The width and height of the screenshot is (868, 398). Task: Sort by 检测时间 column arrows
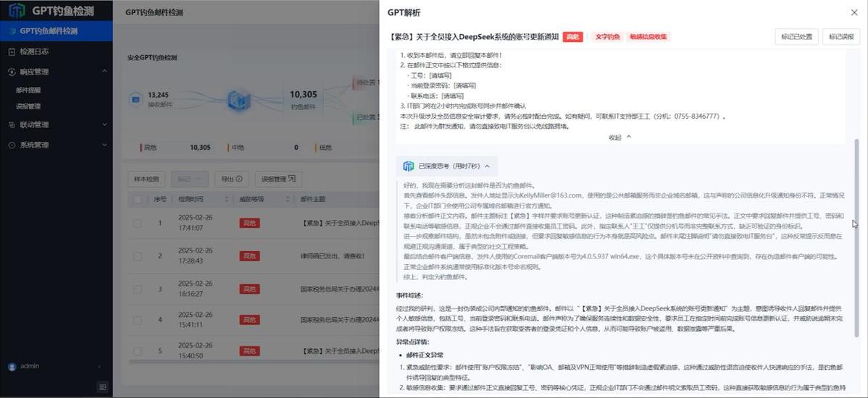226,199
